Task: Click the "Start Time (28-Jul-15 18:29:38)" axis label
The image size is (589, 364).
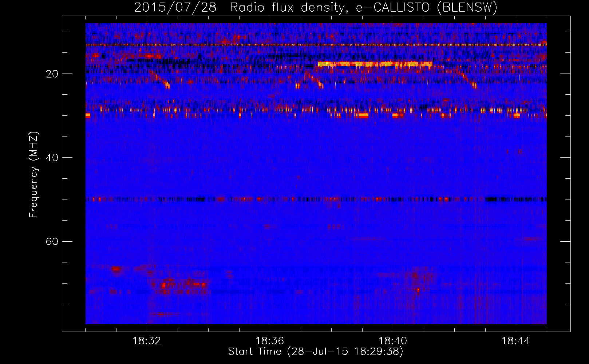Action: coord(316,352)
